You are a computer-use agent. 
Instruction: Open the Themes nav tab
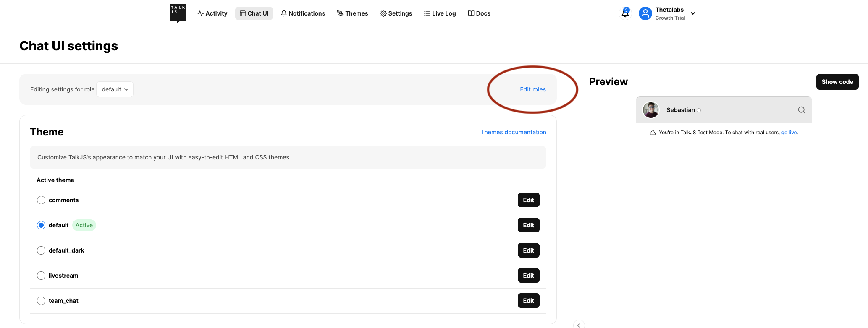click(x=352, y=13)
